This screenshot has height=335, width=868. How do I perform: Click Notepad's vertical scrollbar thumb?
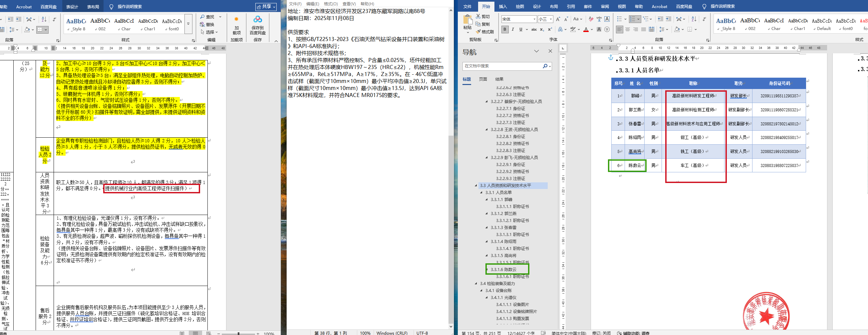pyautogui.click(x=451, y=229)
